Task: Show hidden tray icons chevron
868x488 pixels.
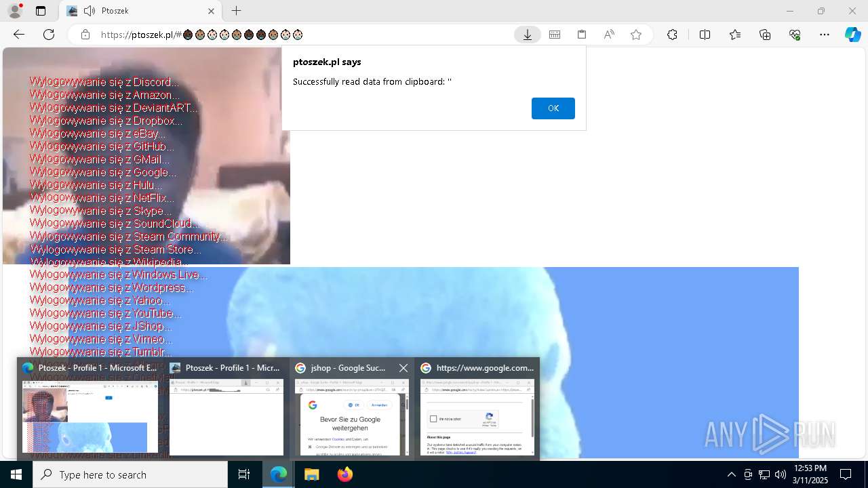Action: (x=731, y=474)
